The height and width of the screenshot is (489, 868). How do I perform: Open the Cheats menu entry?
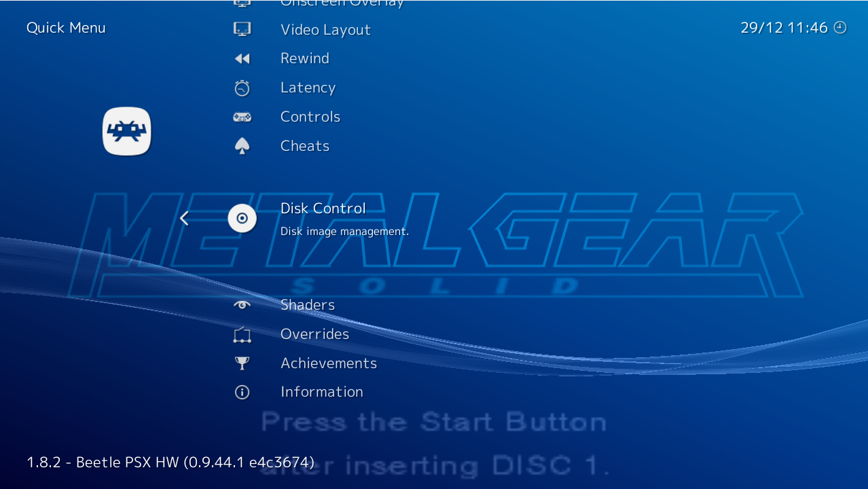pos(304,145)
